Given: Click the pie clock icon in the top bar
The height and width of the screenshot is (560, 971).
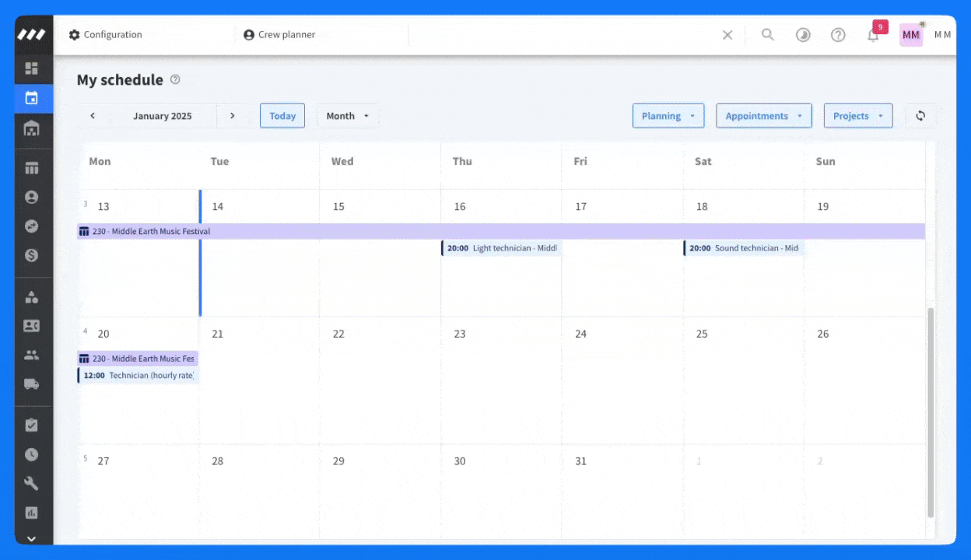Looking at the screenshot, I should [x=803, y=35].
